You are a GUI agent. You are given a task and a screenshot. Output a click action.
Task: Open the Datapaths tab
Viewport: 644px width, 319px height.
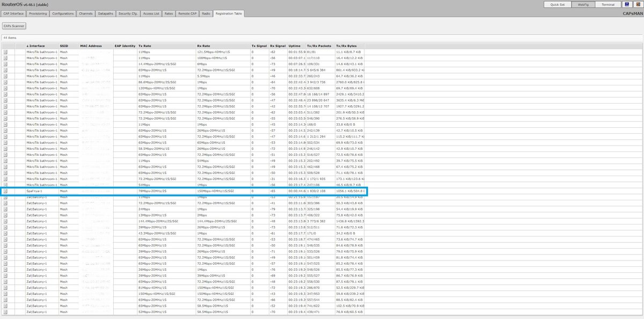pos(106,13)
